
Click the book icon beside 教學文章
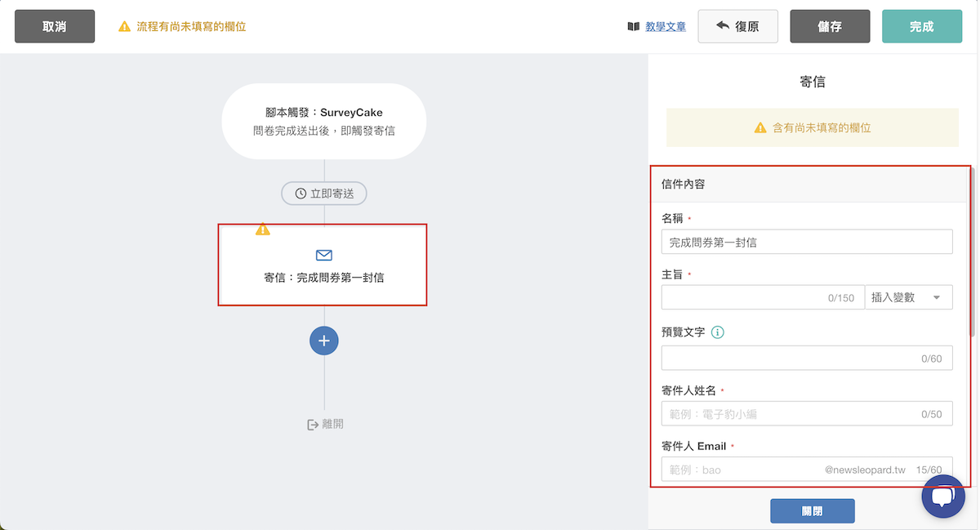[x=634, y=27]
